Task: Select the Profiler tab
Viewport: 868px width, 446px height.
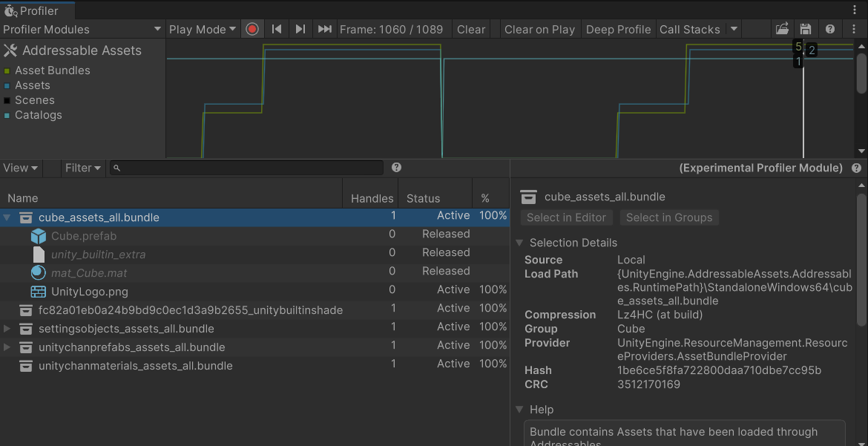Action: 37,10
